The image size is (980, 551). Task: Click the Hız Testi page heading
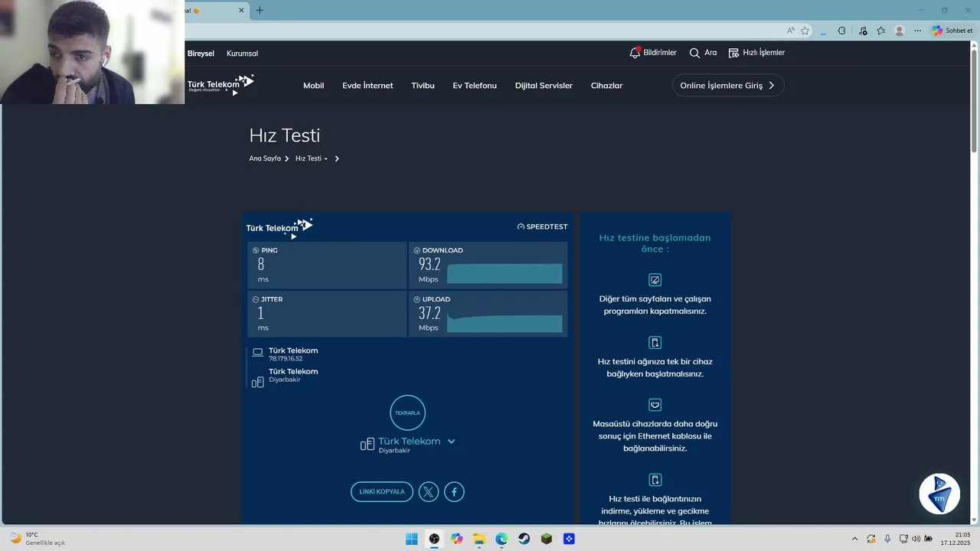pyautogui.click(x=285, y=135)
